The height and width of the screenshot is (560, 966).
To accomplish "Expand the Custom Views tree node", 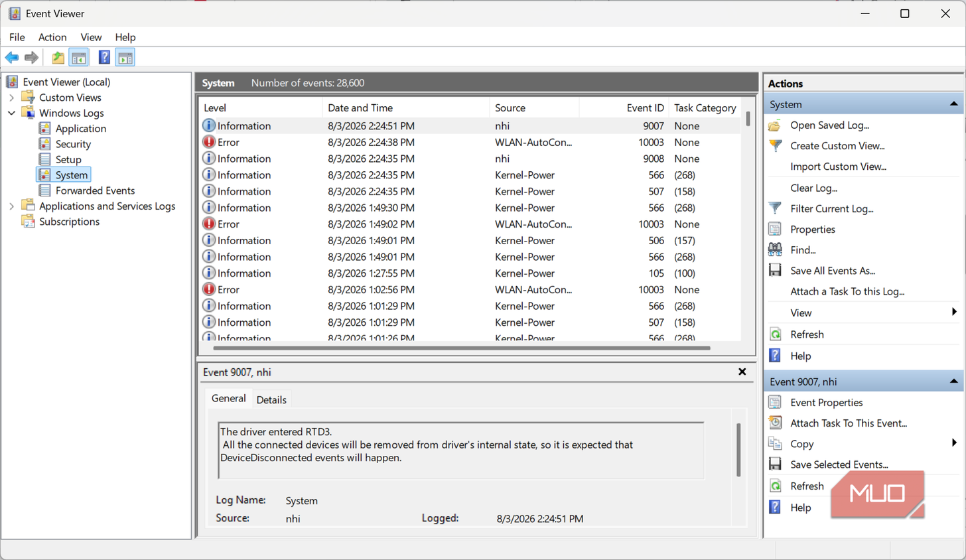I will [x=11, y=98].
